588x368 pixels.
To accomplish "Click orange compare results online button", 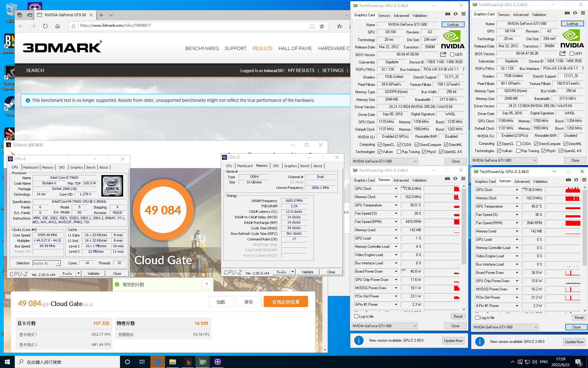I will pyautogui.click(x=286, y=302).
